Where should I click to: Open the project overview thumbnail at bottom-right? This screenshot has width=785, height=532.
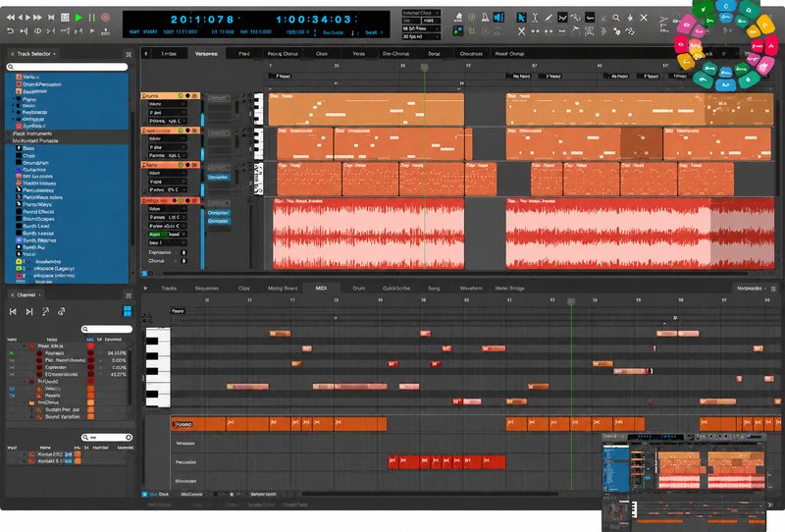coord(684,482)
